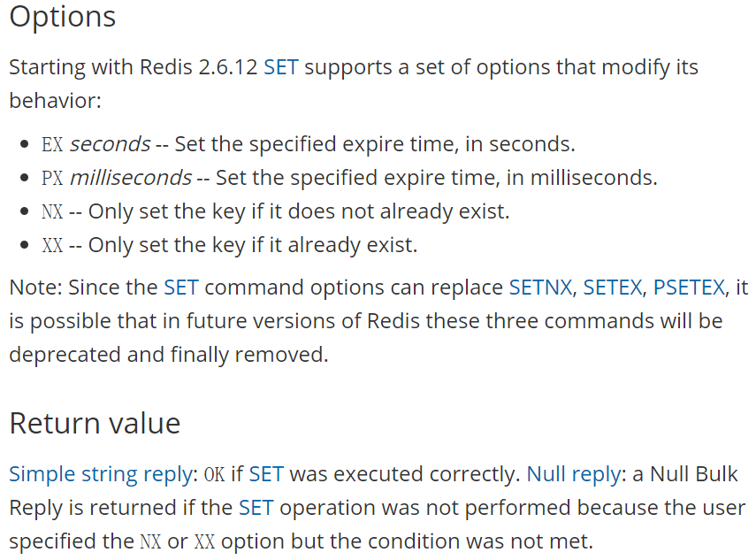Click the "Options" section heading
The height and width of the screenshot is (560, 756).
(63, 17)
